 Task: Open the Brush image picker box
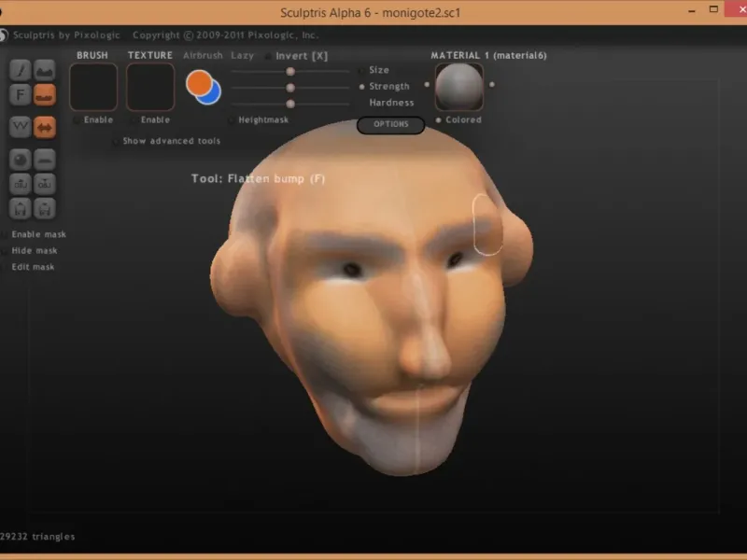93,87
